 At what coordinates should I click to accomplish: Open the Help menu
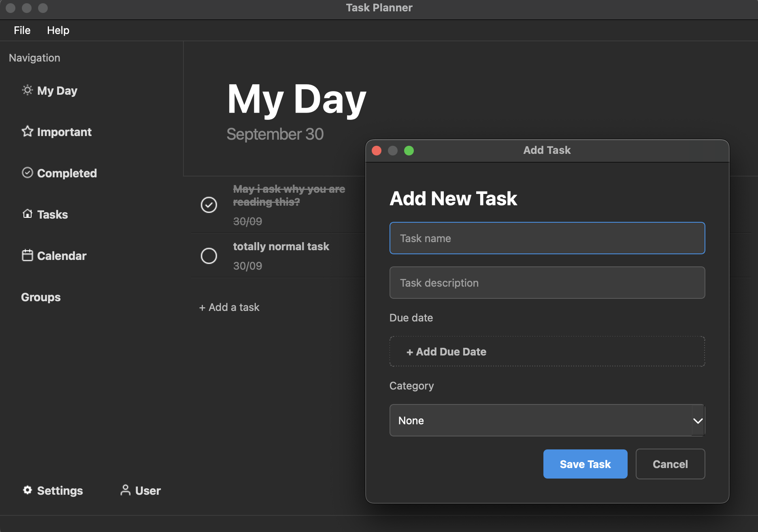(58, 30)
